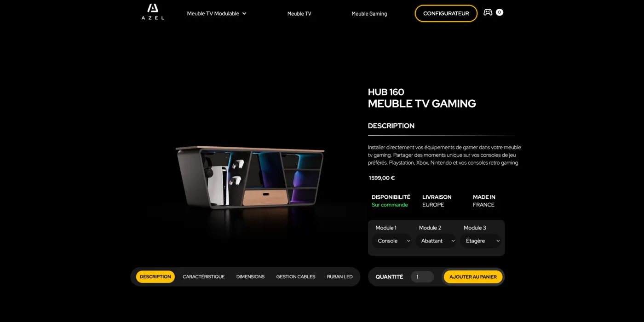Add product with Ajouter au panier
The image size is (644, 322).
[x=473, y=277]
